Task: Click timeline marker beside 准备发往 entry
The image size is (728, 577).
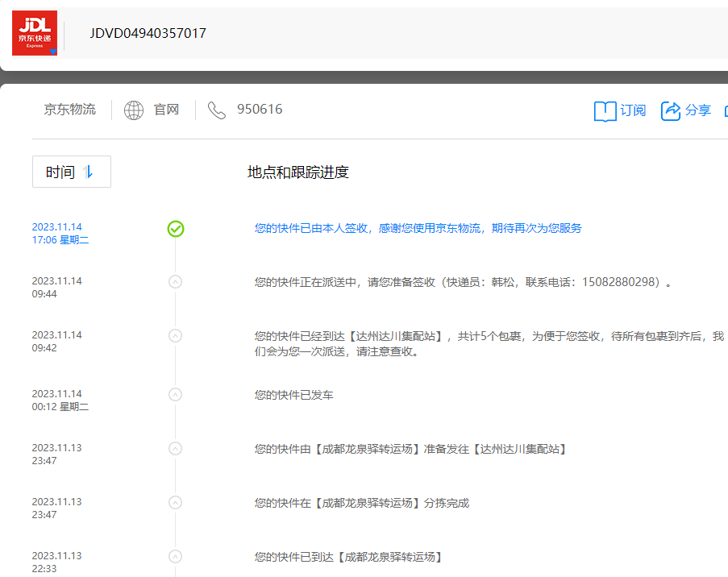Action: click(175, 448)
